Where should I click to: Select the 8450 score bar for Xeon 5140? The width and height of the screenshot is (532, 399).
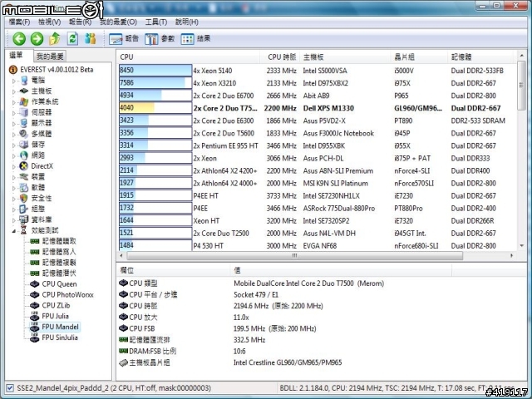(155, 70)
